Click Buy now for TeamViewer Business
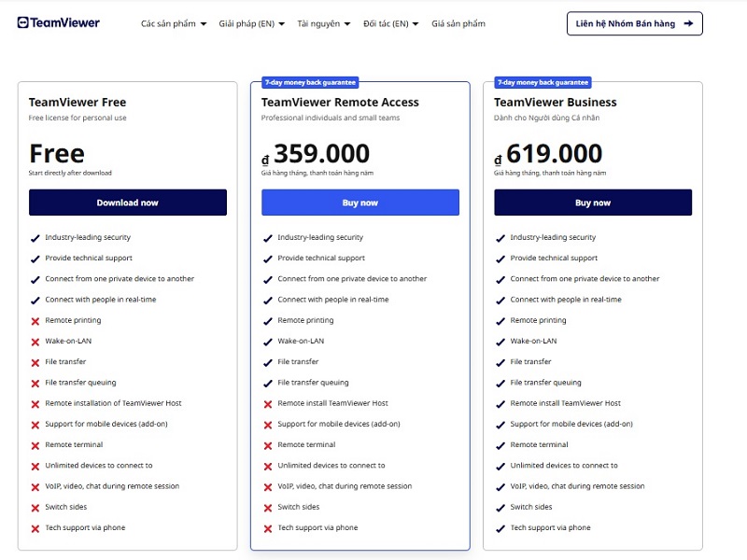 click(x=593, y=203)
